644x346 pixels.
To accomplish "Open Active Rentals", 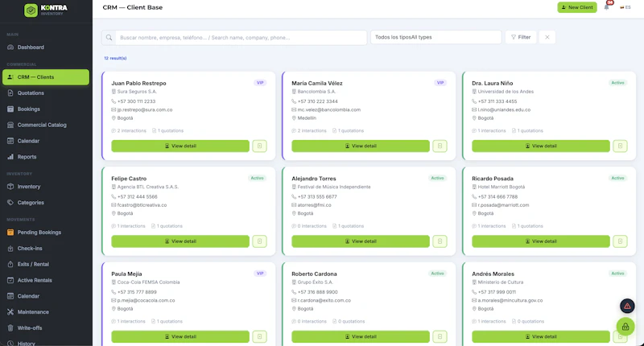I will pyautogui.click(x=46, y=280).
